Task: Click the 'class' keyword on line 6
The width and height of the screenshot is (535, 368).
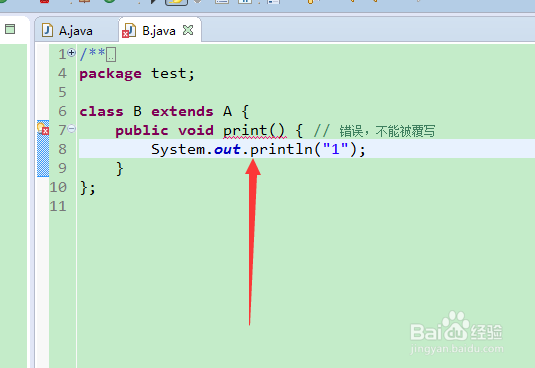Action: tap(101, 111)
